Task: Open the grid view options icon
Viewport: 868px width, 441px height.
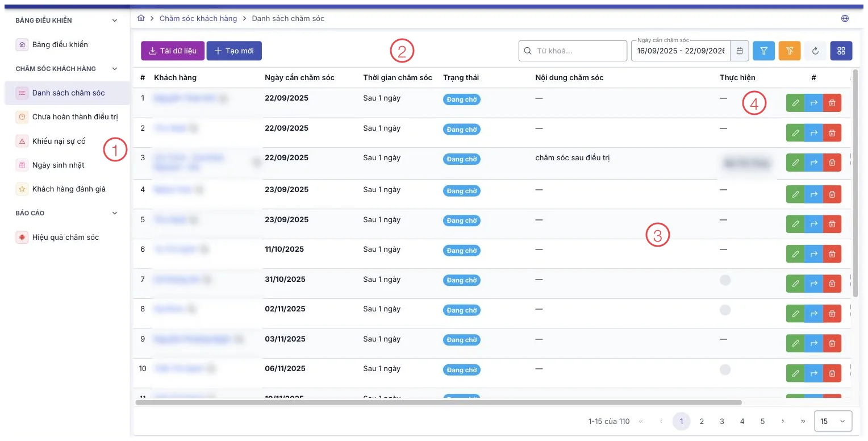Action: click(841, 51)
